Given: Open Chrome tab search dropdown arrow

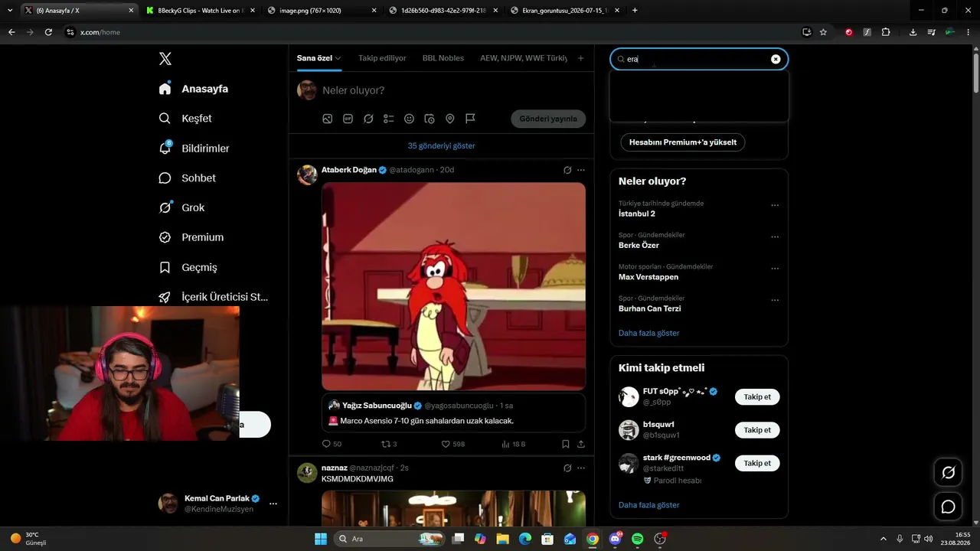Looking at the screenshot, I should coord(10,10).
